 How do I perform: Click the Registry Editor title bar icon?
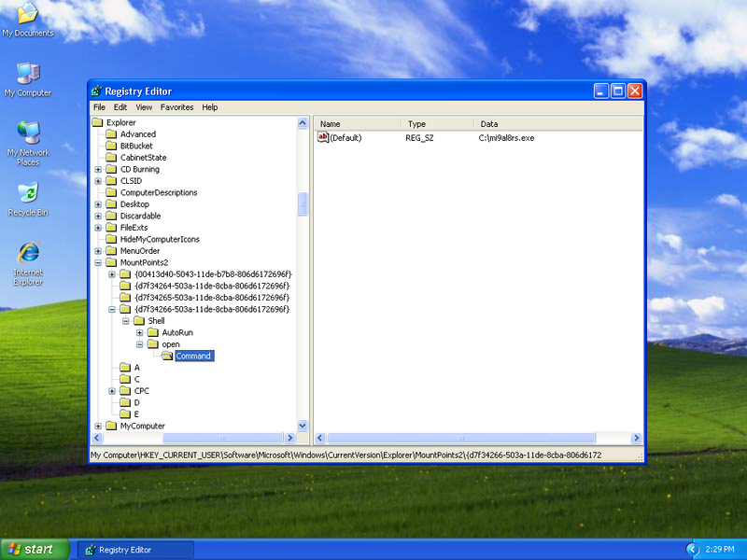(97, 91)
